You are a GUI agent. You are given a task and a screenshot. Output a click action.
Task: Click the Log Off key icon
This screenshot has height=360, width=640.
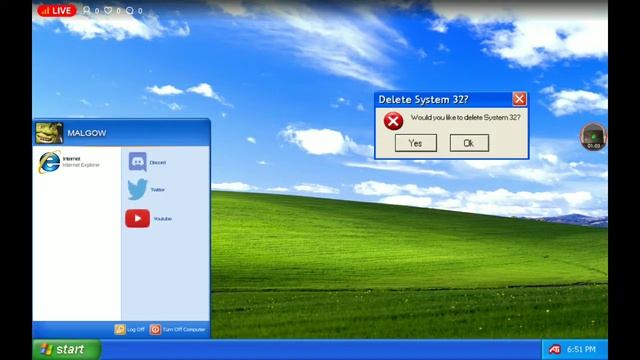[x=120, y=329]
